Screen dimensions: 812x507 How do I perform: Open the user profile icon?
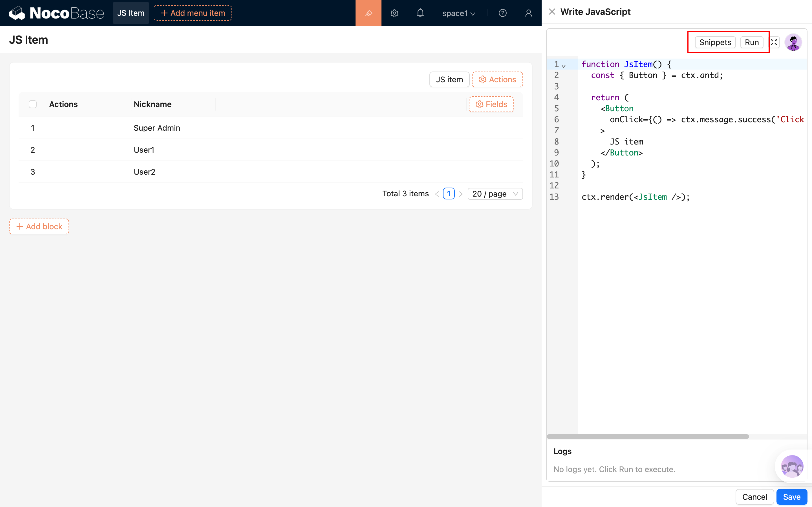(x=528, y=13)
